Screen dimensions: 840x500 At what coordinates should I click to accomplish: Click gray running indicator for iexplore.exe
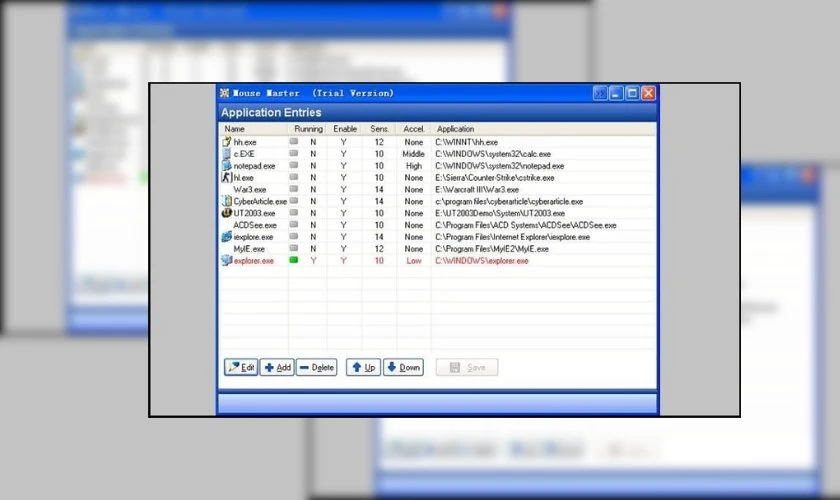point(294,236)
